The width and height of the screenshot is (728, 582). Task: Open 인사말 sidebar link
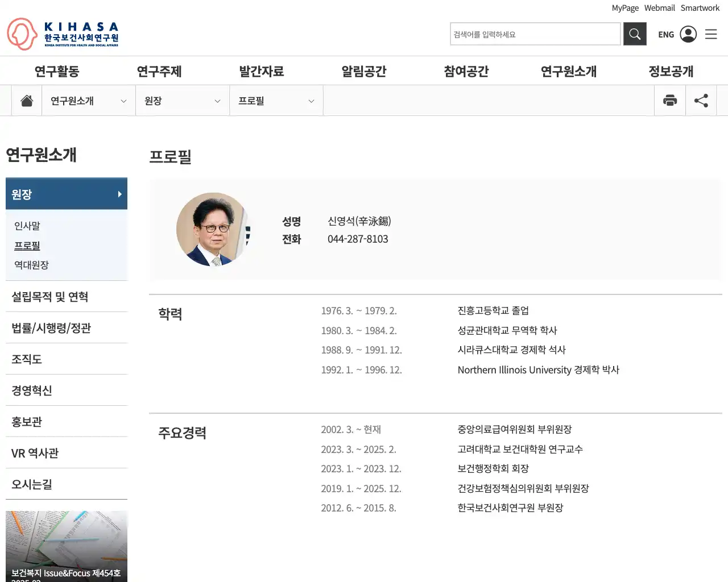click(27, 226)
